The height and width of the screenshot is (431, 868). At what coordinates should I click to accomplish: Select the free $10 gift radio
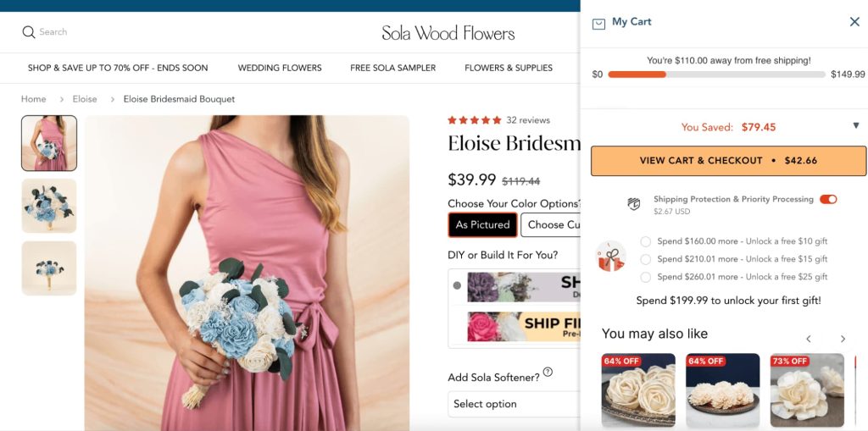[x=647, y=241]
